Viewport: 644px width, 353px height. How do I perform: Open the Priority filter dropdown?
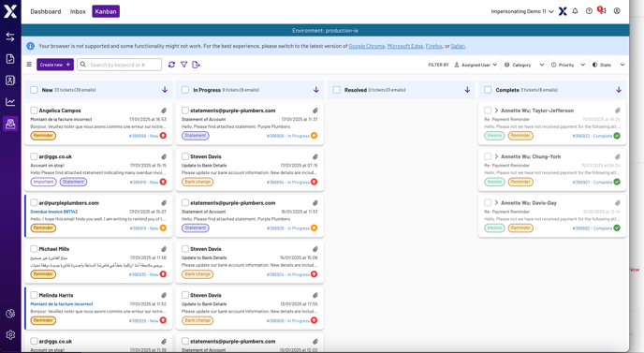pos(568,65)
